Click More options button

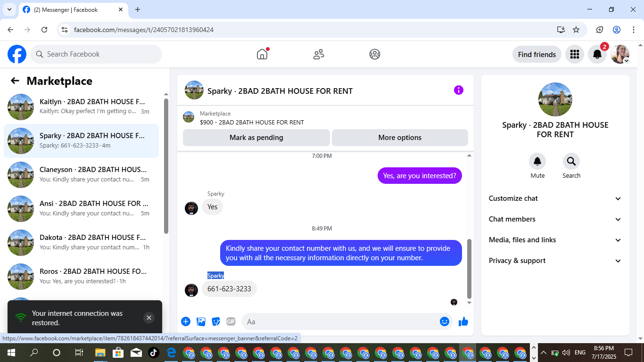click(400, 138)
